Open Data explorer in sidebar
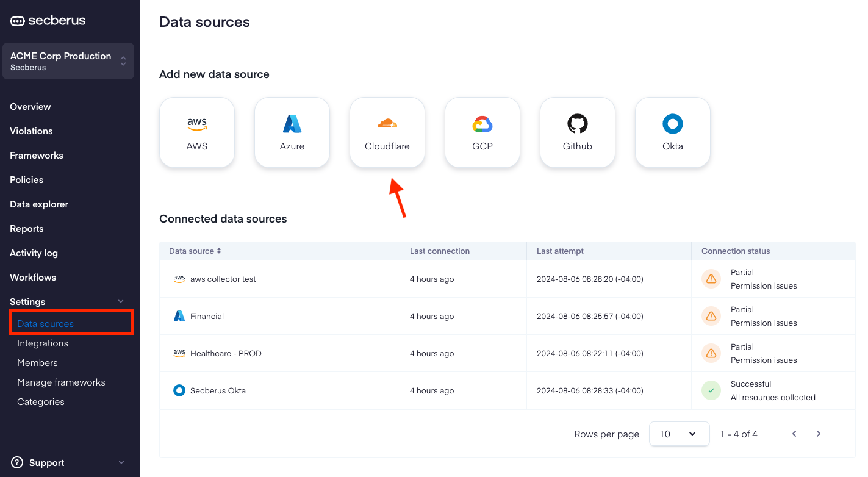 39,204
